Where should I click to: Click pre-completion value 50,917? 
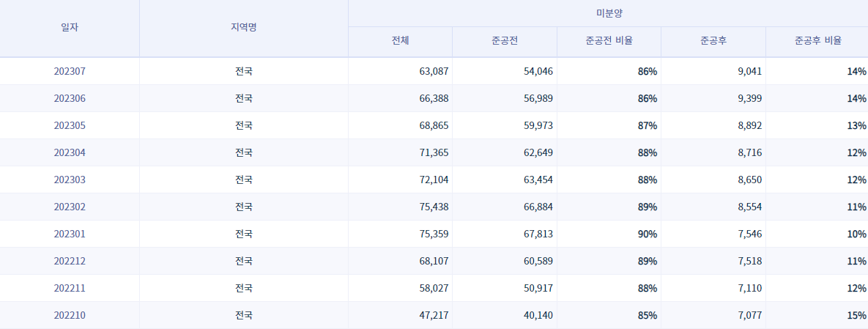coord(538,288)
